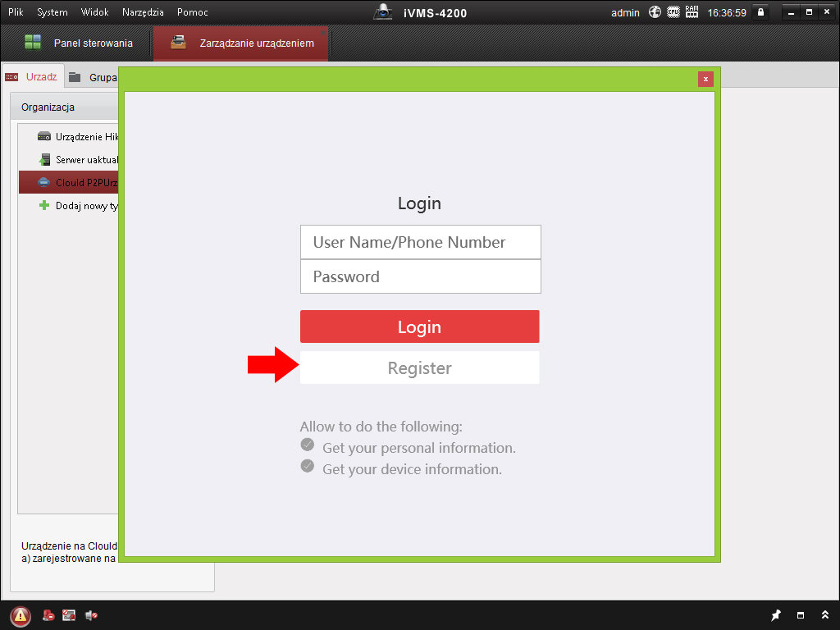The height and width of the screenshot is (630, 840).
Task: Click the User Name/Phone Number field
Action: tap(420, 242)
